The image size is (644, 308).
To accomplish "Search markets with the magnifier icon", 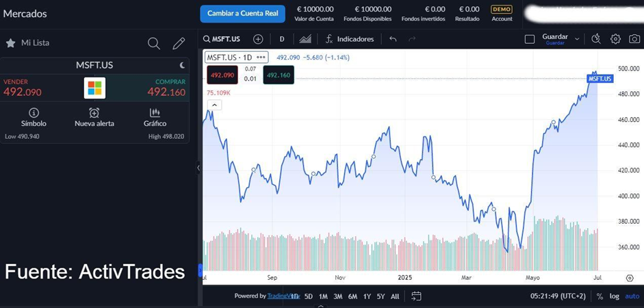I will click(153, 43).
